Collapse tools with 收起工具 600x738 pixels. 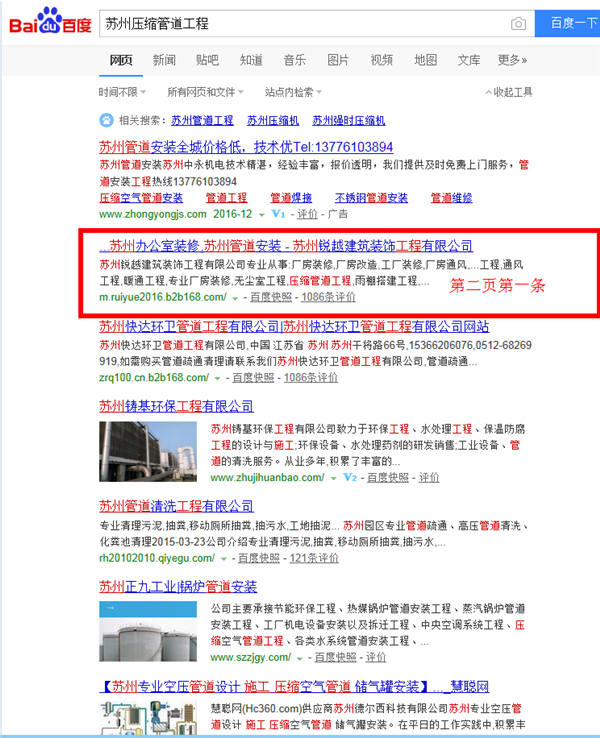pos(509,92)
